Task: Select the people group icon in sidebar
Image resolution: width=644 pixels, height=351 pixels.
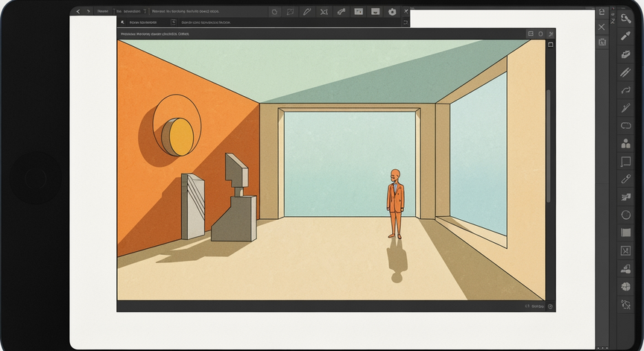Action: point(625,143)
